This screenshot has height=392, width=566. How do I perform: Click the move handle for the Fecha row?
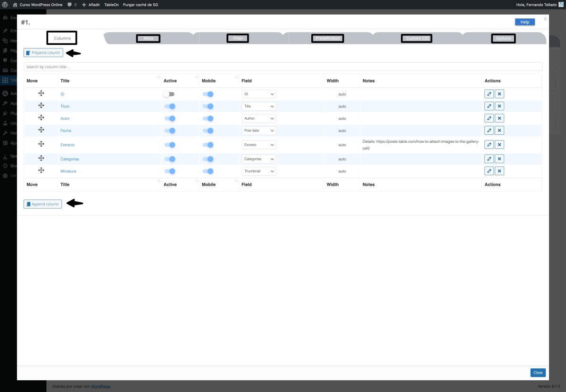click(x=41, y=130)
